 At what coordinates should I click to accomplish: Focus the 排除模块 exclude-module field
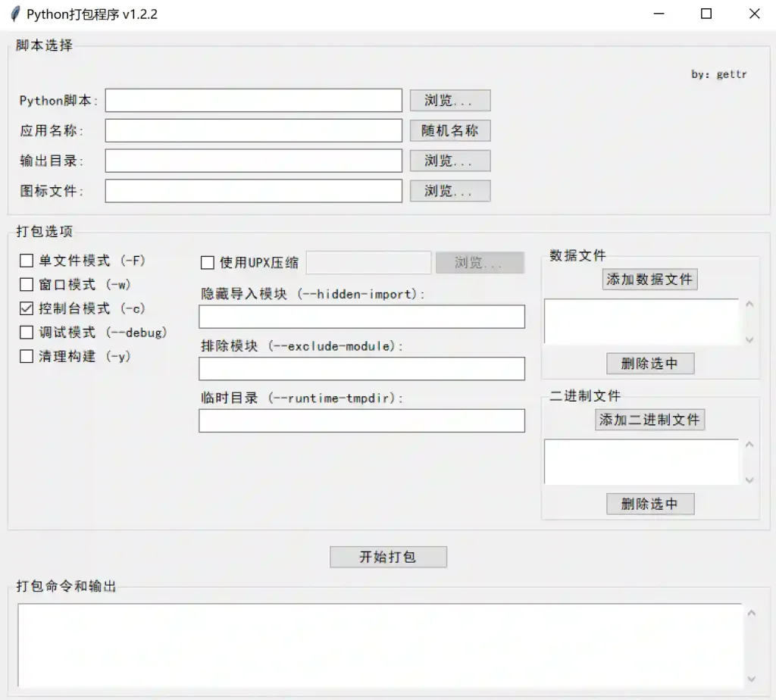pos(361,368)
